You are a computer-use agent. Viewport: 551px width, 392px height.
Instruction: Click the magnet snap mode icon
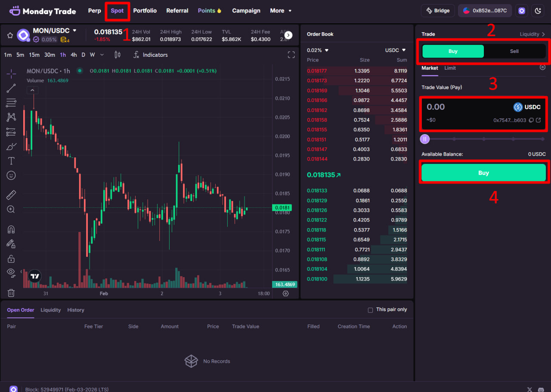tap(11, 229)
